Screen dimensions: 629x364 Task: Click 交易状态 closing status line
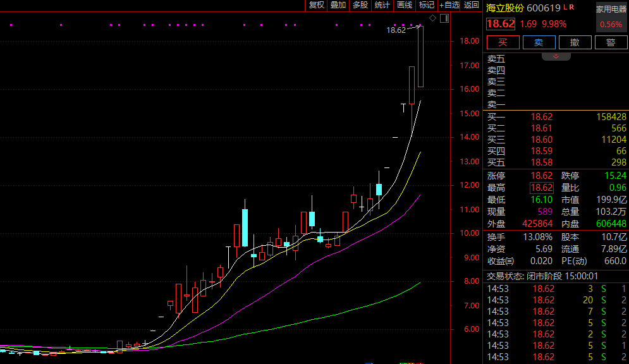(x=542, y=276)
